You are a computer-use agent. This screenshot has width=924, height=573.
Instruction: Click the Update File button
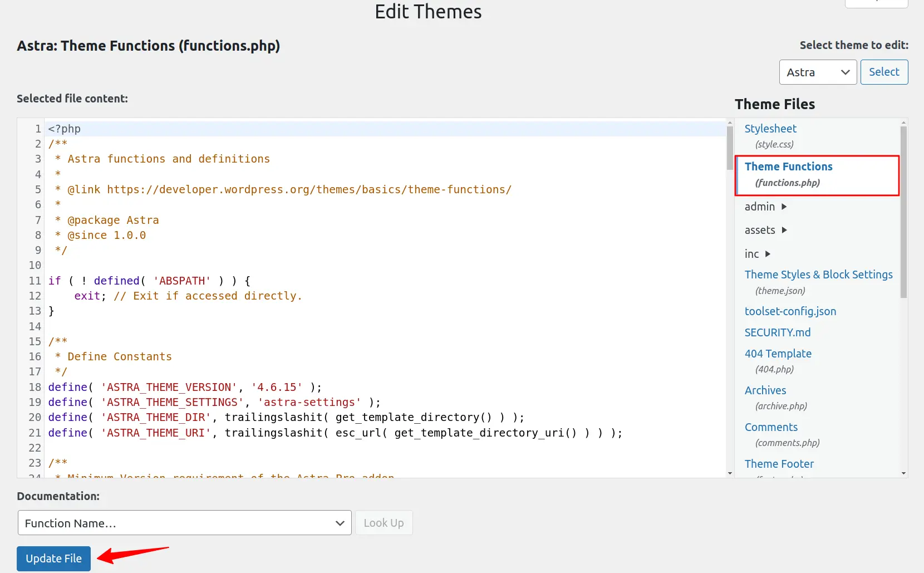tap(53, 559)
